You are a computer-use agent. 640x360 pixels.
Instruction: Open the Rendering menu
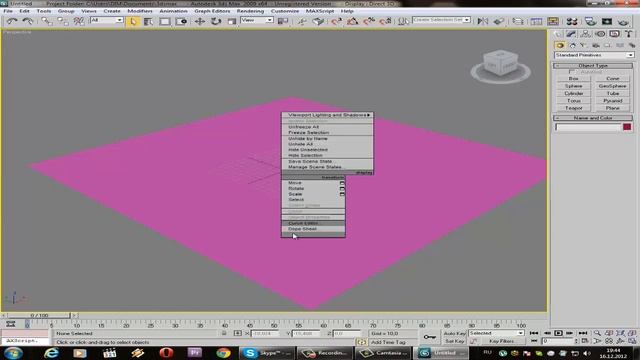click(x=250, y=11)
